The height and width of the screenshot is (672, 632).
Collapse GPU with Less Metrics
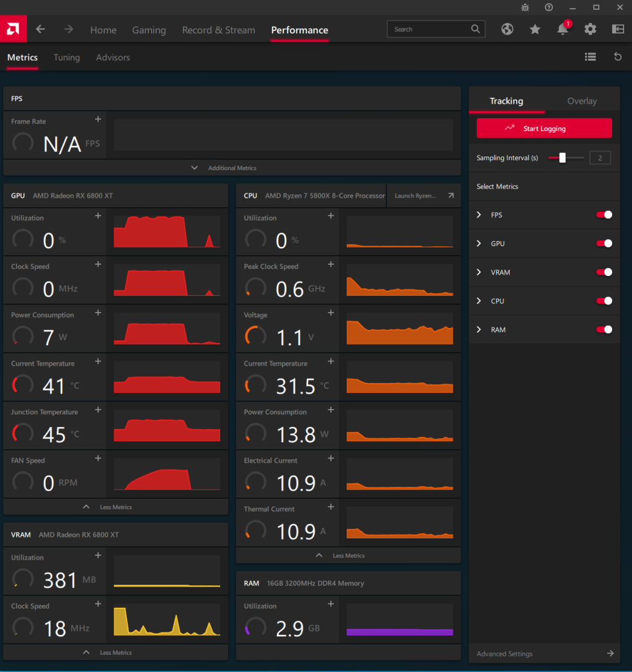(x=116, y=507)
